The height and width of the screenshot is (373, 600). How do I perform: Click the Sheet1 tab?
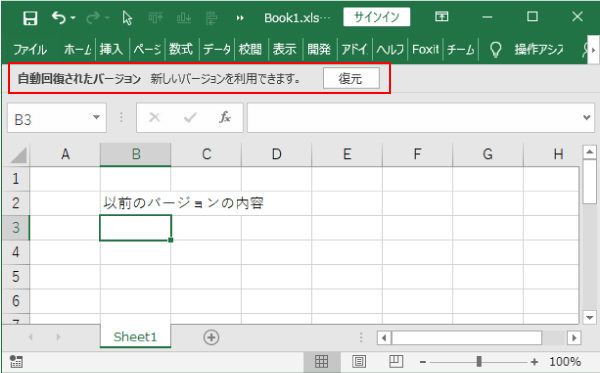click(x=135, y=337)
